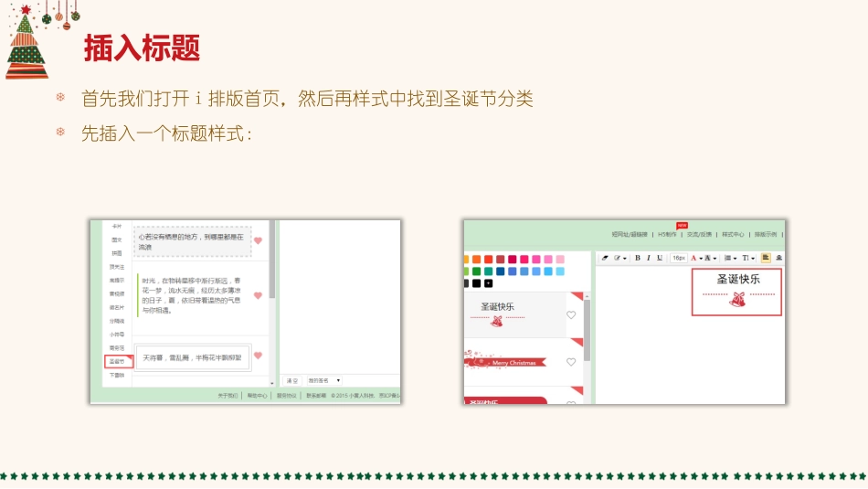Click the Christmas style list scrollbar thumb
Image resolution: width=868 pixels, height=489 pixels.
[x=587, y=331]
